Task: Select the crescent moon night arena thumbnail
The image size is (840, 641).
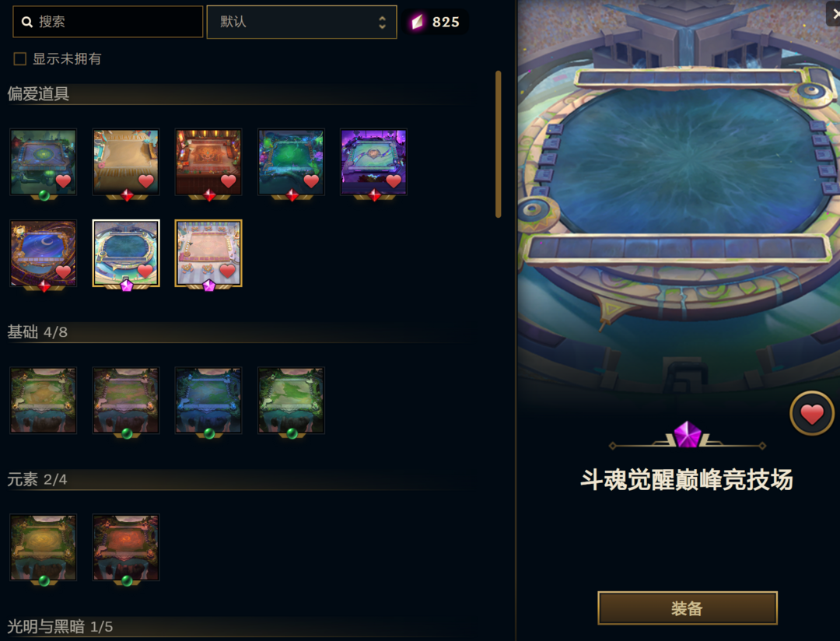Action: (x=44, y=253)
